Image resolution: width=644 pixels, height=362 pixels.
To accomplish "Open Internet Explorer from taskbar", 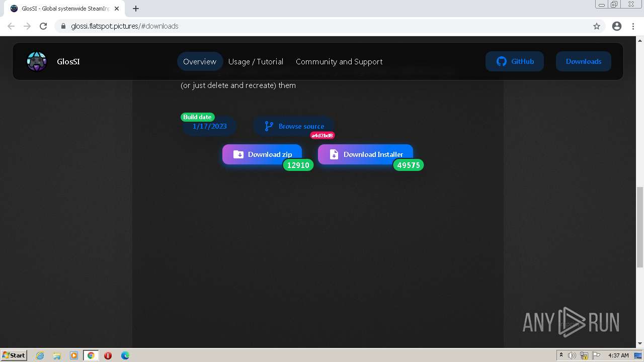I will point(40,355).
